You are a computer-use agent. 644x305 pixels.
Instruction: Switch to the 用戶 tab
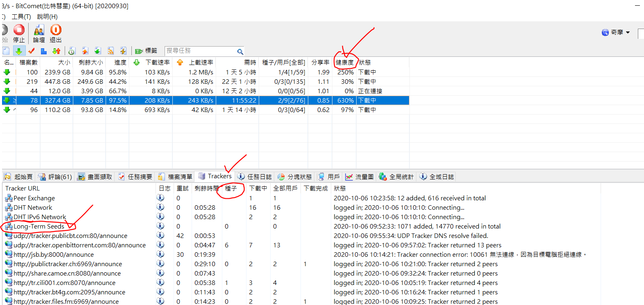(x=329, y=177)
